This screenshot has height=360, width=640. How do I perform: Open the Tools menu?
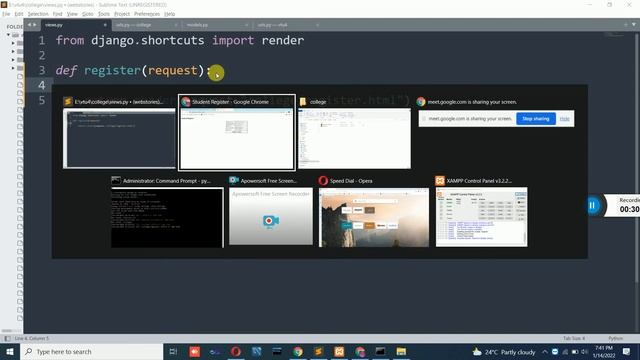pos(104,14)
